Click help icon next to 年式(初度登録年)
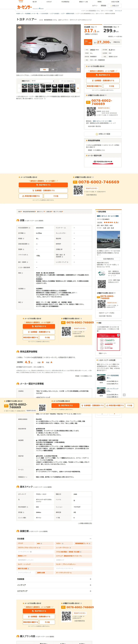138x644 pixels. coord(30,228)
